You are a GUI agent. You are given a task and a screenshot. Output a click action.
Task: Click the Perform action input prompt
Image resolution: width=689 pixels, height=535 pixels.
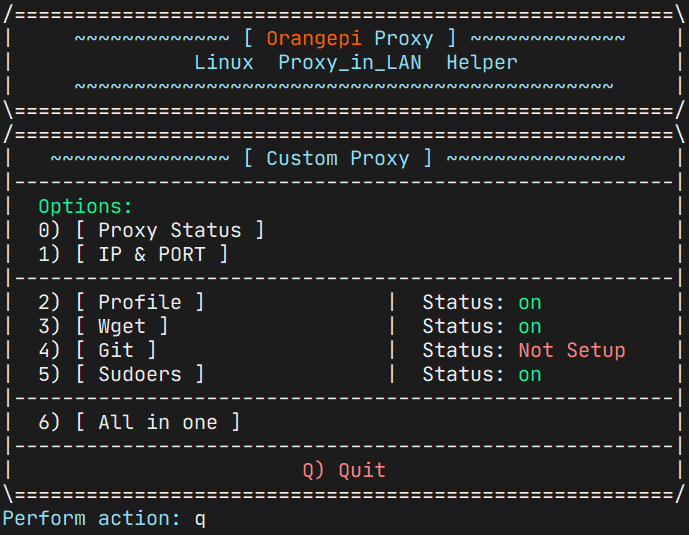pyautogui.click(x=104, y=519)
